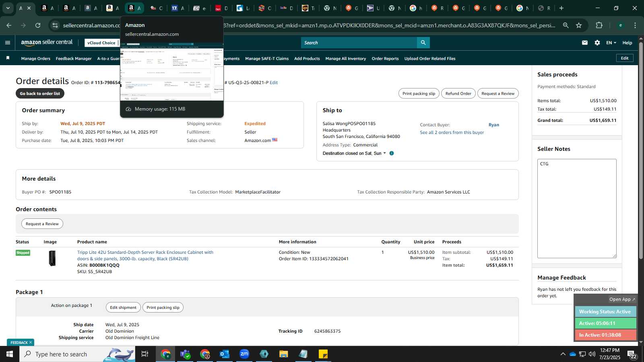644x362 pixels.
Task: Open the settings gear icon
Action: [597, 43]
